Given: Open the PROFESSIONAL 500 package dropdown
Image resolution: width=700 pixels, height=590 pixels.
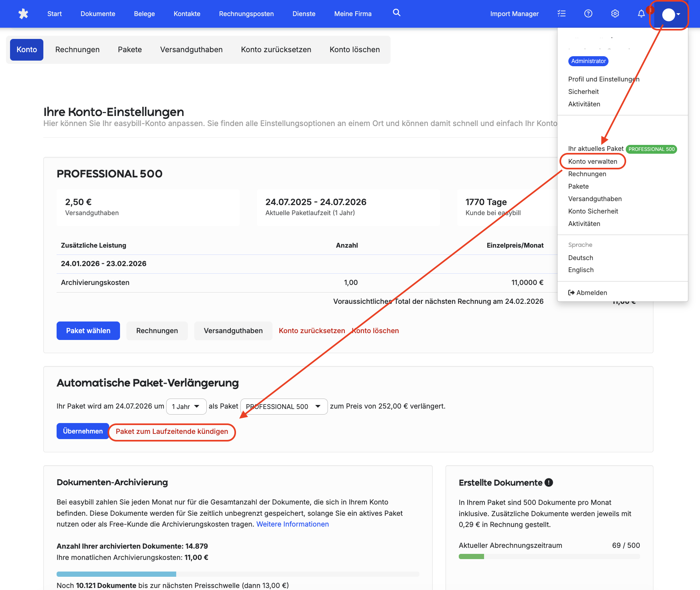Looking at the screenshot, I should (284, 407).
